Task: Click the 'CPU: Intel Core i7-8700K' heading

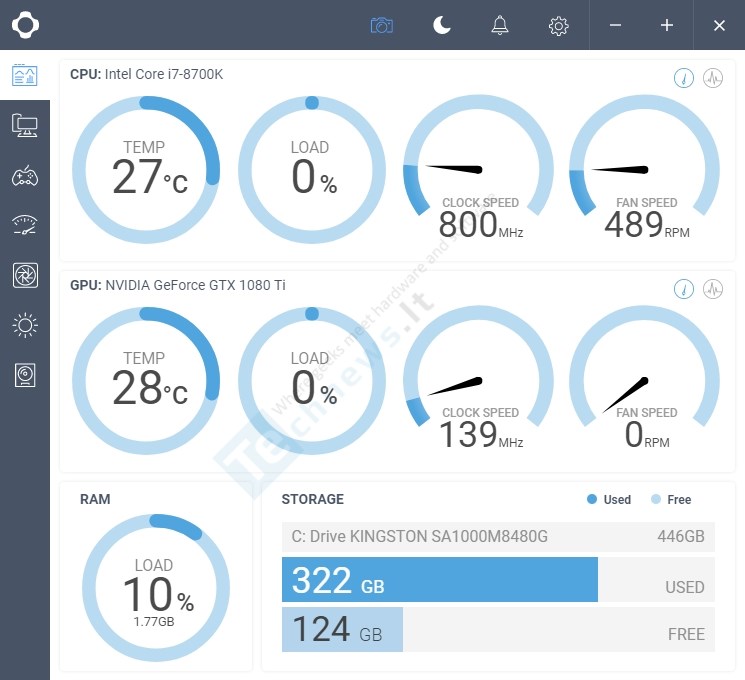Action: [146, 74]
